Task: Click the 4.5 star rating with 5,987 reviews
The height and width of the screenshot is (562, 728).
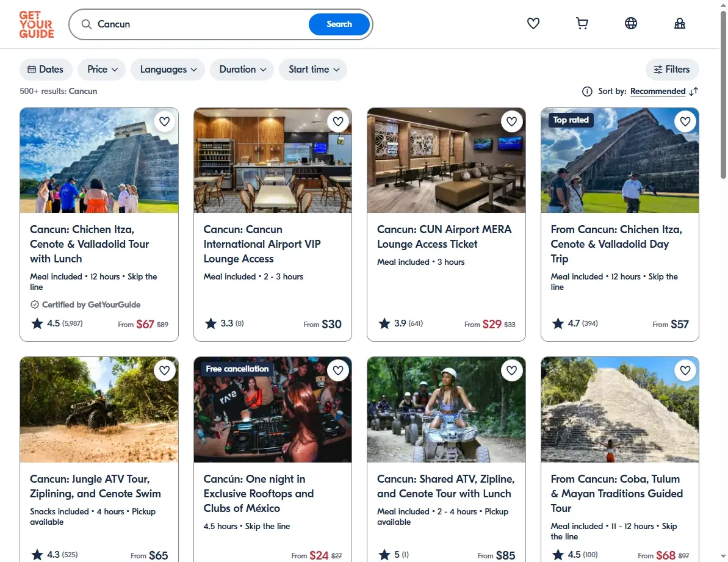Action: click(57, 323)
